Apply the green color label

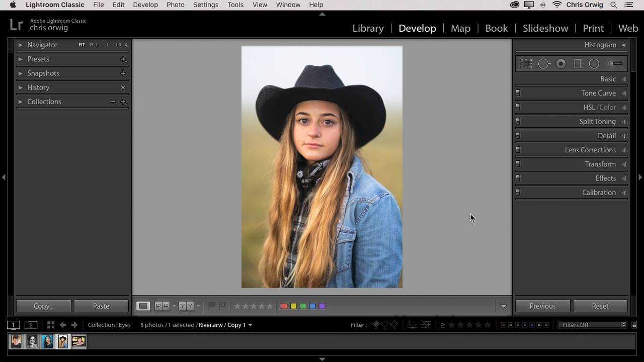coord(303,306)
